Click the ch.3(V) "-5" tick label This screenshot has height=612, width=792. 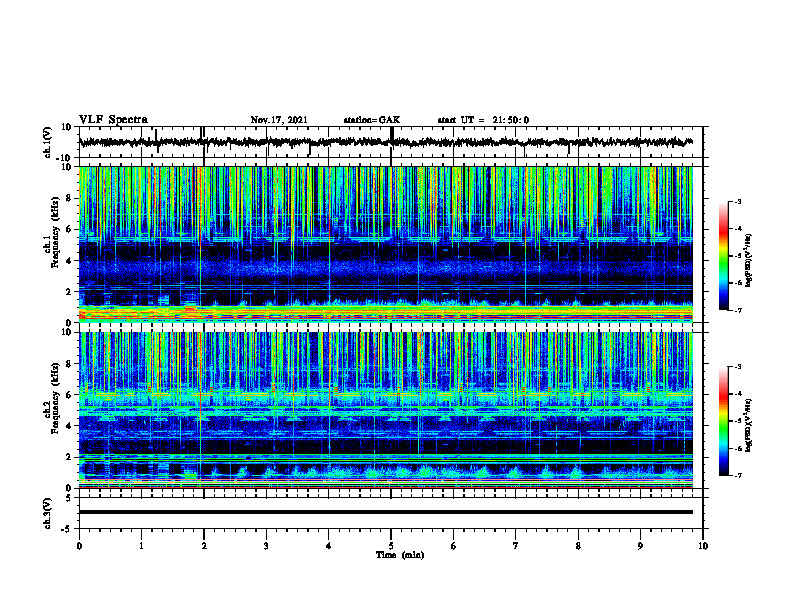(68, 529)
